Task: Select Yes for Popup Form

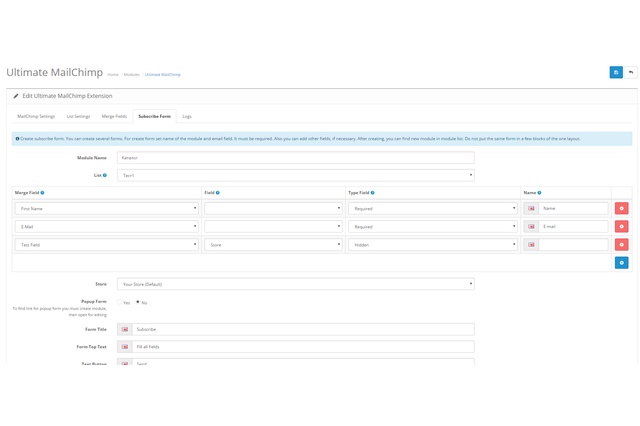Action: click(120, 302)
